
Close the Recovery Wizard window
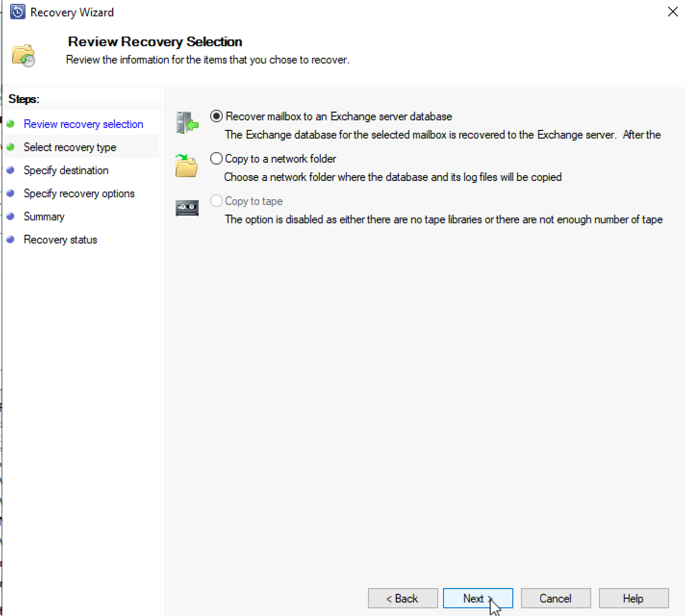[672, 12]
